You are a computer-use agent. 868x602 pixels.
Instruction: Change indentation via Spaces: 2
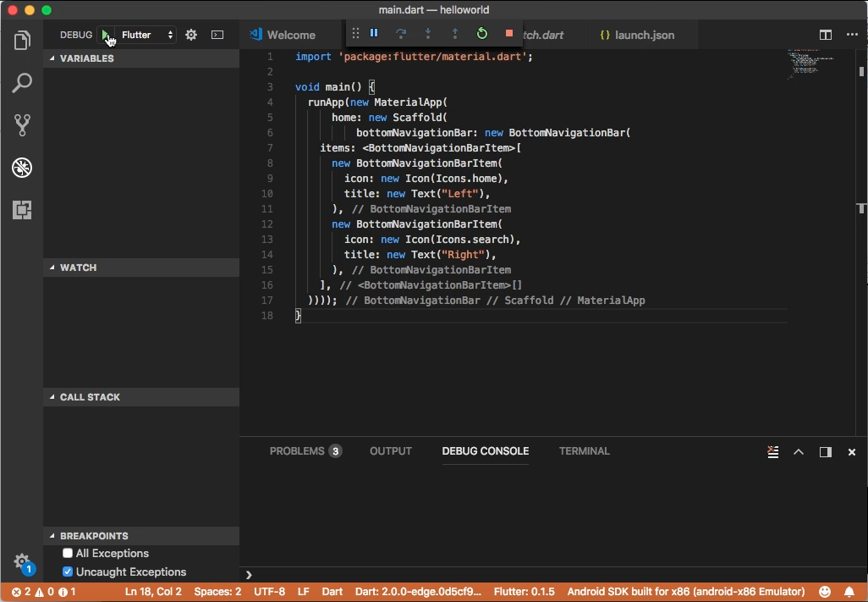pyautogui.click(x=217, y=592)
